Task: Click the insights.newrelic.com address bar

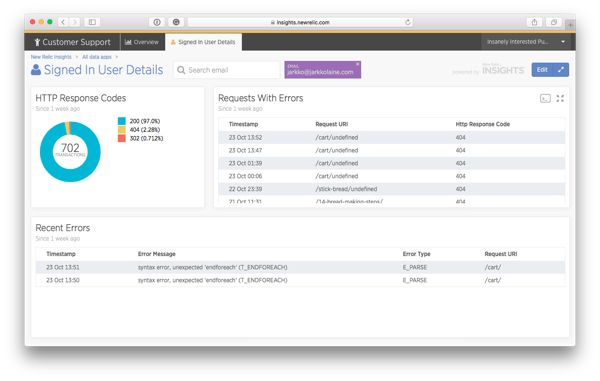Action: [300, 22]
